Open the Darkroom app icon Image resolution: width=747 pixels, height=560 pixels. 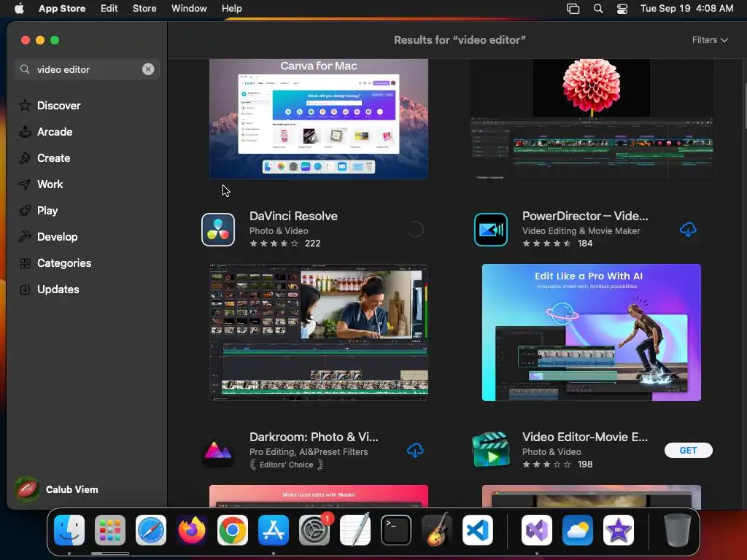click(217, 451)
